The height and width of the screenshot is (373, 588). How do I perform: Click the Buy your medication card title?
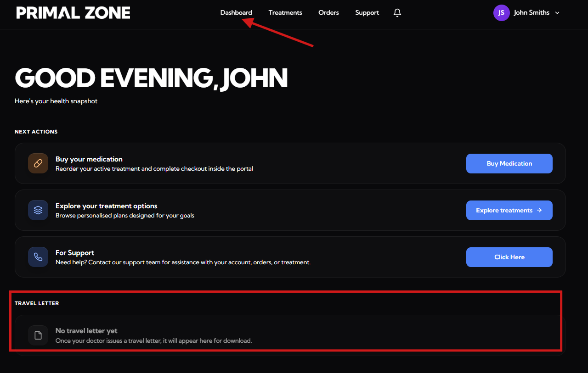tap(89, 159)
